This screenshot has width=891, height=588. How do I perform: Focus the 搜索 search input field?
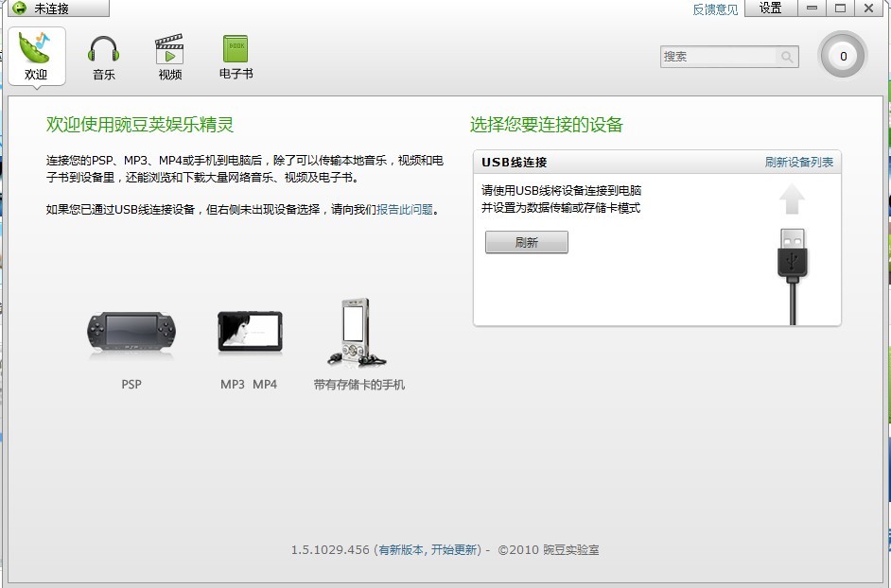pyautogui.click(x=718, y=57)
